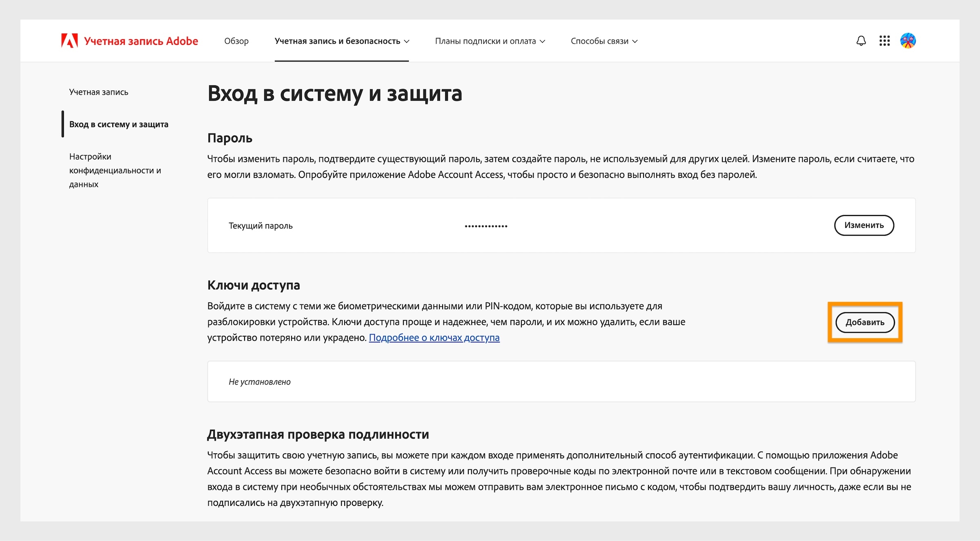Click the masked current password dots

coord(486,225)
